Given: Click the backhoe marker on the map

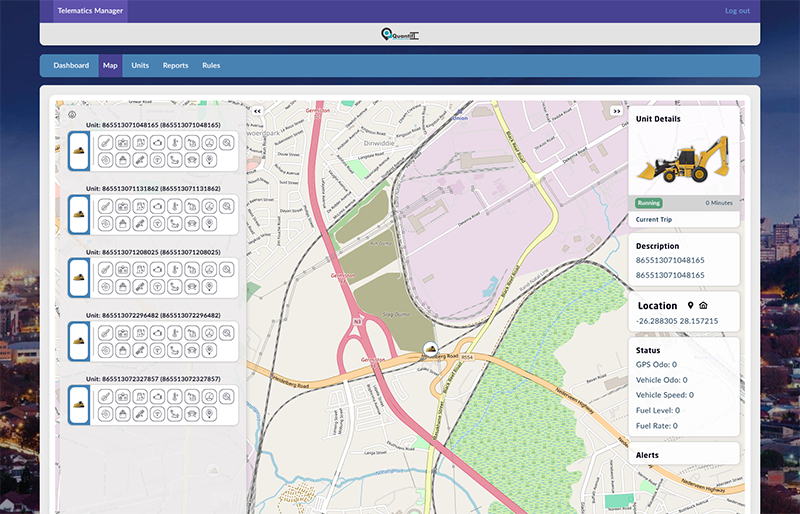Looking at the screenshot, I should tap(430, 349).
